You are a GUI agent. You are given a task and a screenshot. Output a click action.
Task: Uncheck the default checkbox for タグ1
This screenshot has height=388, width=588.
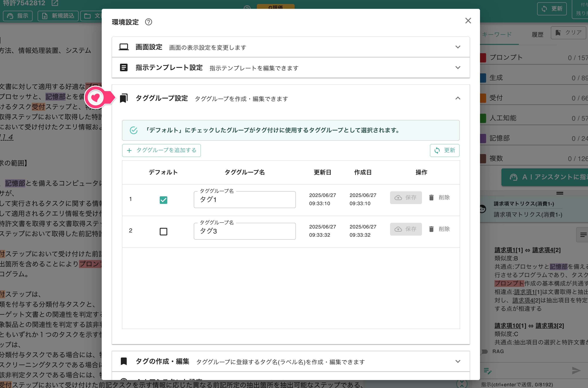[163, 200]
